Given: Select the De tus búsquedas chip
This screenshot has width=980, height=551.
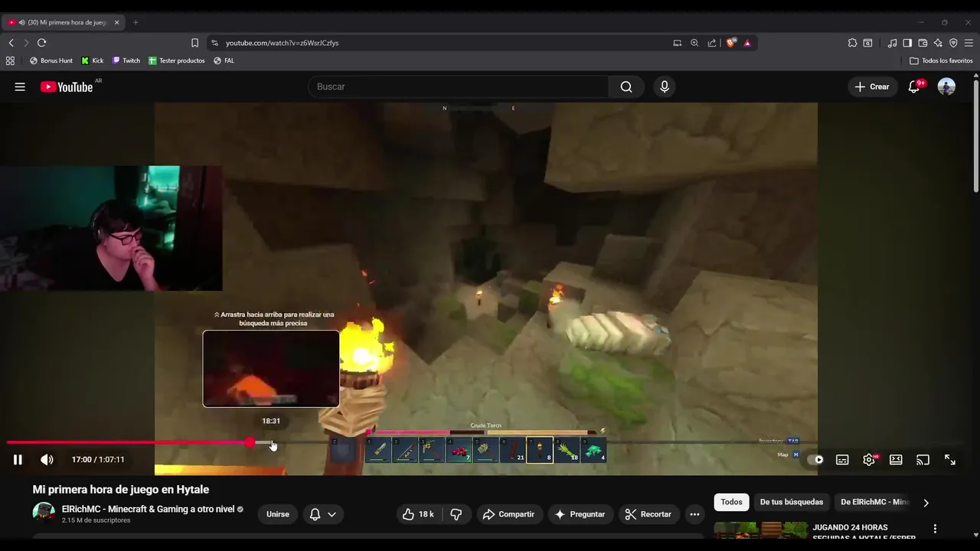Looking at the screenshot, I should click(792, 502).
